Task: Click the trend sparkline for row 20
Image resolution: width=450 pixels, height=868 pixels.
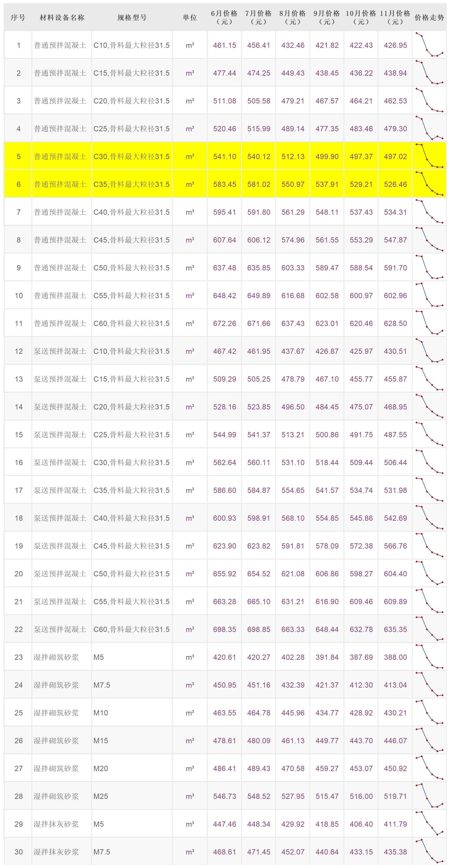Action: pyautogui.click(x=429, y=573)
